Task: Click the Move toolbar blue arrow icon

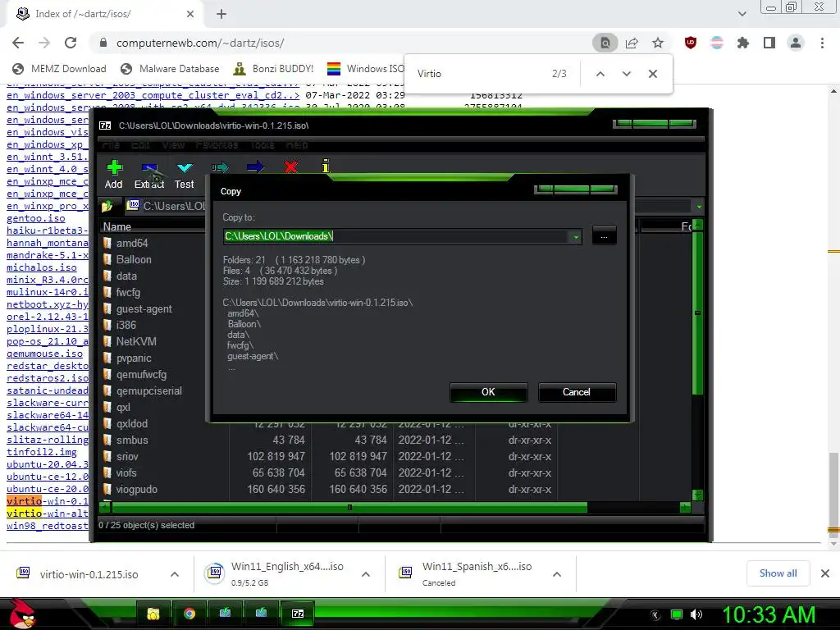Action: pos(255,167)
